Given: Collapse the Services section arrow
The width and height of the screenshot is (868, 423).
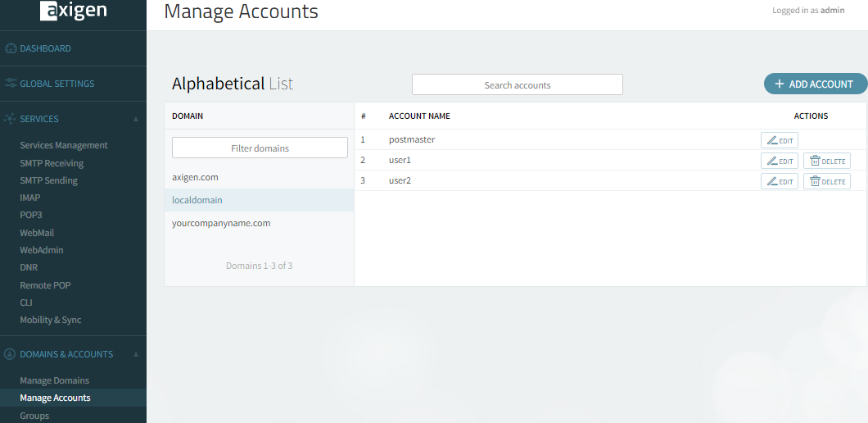Looking at the screenshot, I should tap(136, 119).
